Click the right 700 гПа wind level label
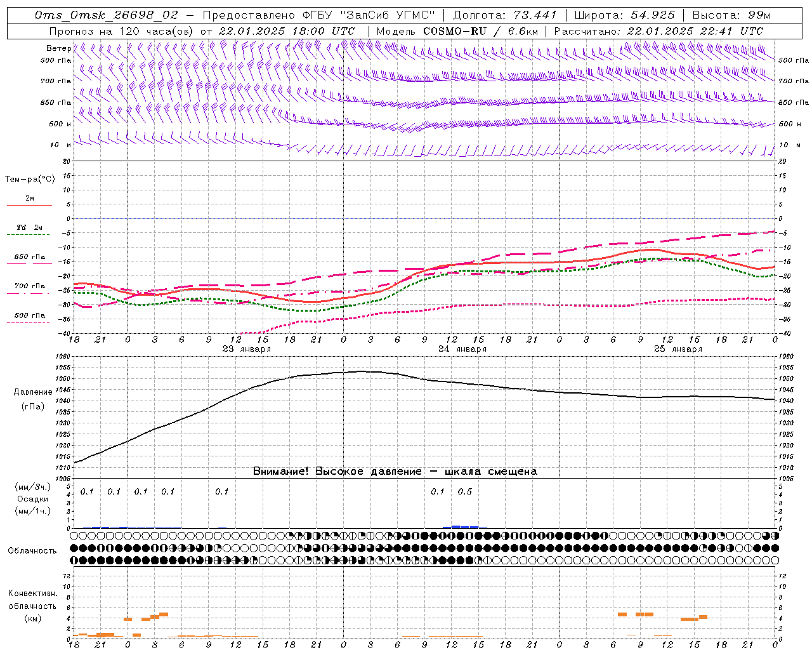The width and height of the screenshot is (812, 650). pyautogui.click(x=794, y=81)
